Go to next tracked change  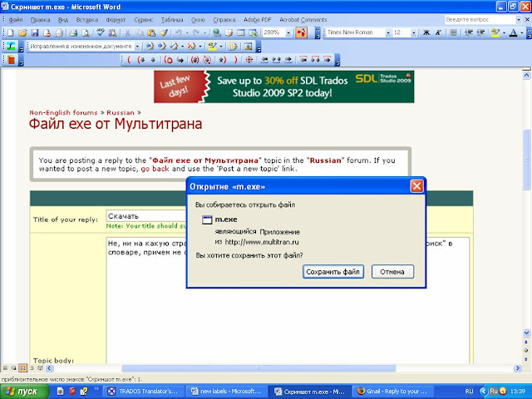click(x=162, y=47)
